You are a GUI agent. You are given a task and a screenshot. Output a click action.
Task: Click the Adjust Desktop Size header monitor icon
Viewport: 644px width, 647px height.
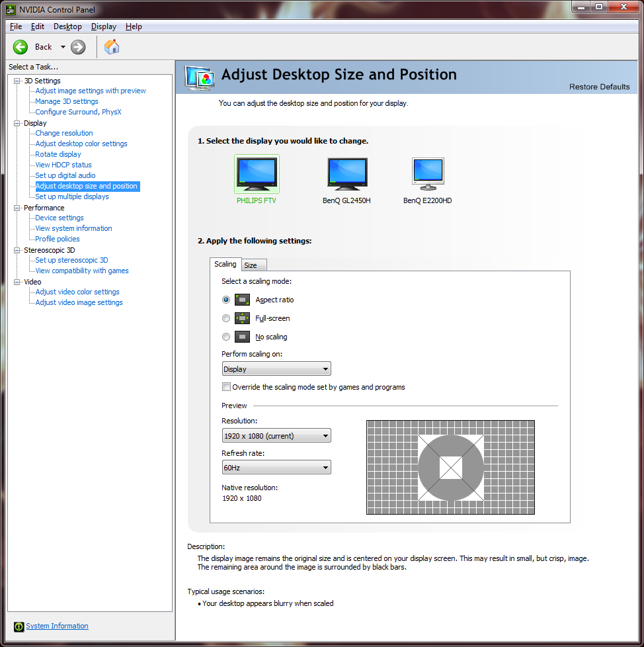tap(200, 78)
